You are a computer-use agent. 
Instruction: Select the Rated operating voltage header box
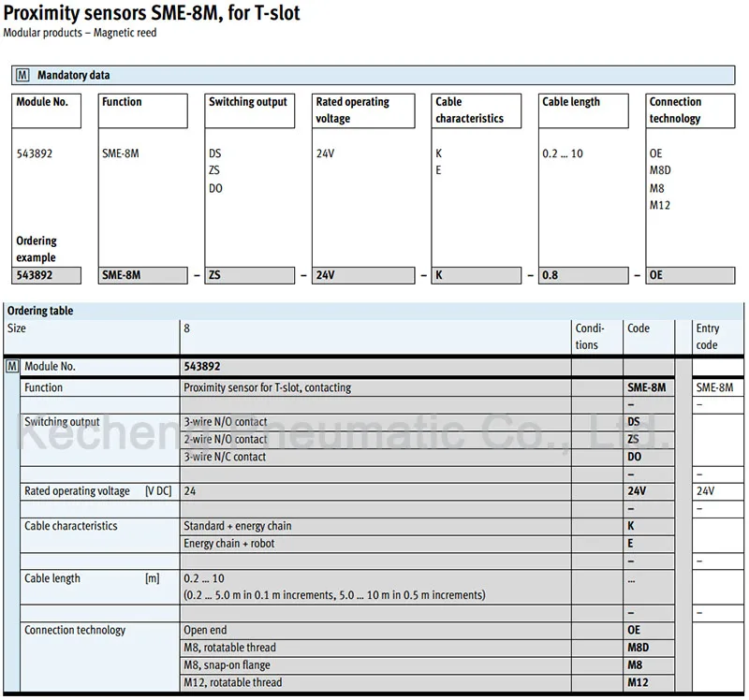pyautogui.click(x=363, y=110)
